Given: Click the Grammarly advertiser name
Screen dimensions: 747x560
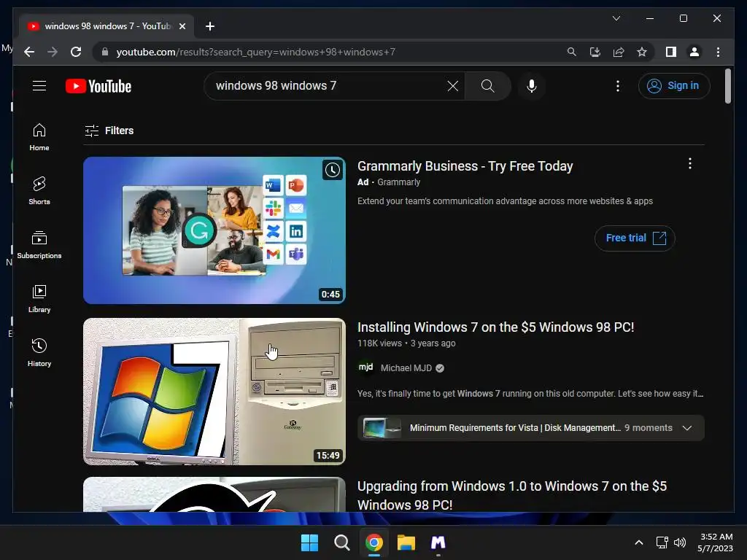Looking at the screenshot, I should coord(399,182).
